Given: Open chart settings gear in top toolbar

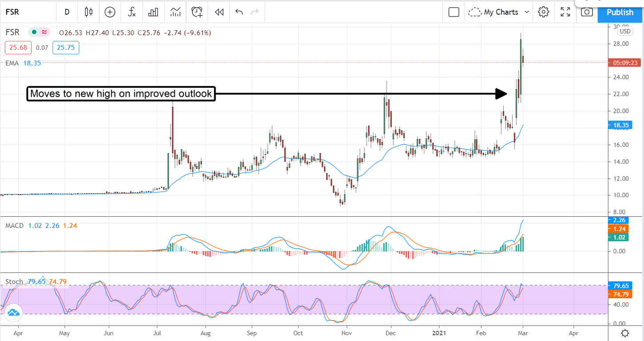Looking at the screenshot, I should pos(543,12).
